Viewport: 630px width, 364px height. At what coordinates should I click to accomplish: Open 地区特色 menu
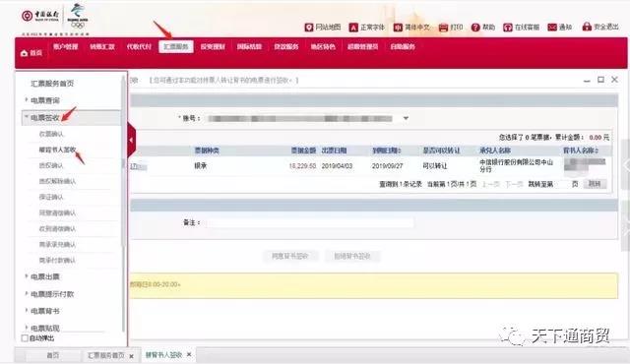[323, 46]
